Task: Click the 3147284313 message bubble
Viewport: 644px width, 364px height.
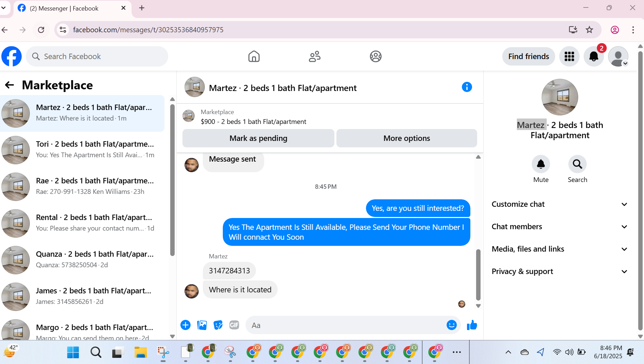Action: [229, 271]
